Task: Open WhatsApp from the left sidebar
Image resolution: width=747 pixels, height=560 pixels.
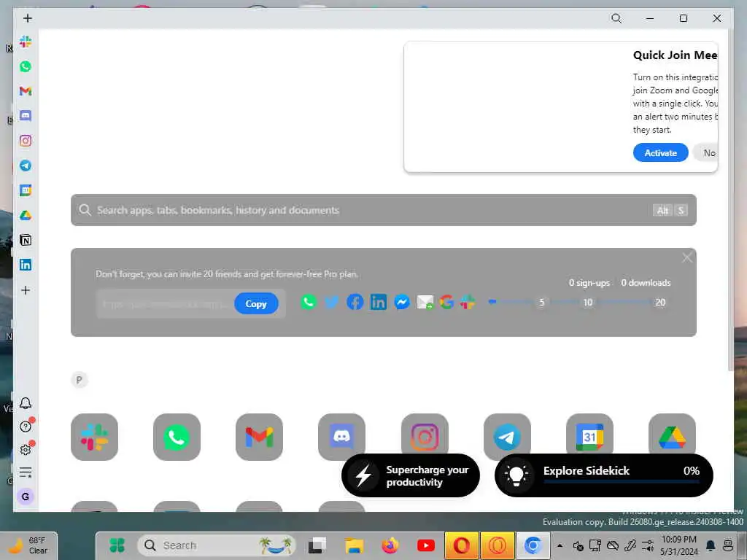Action: click(26, 66)
